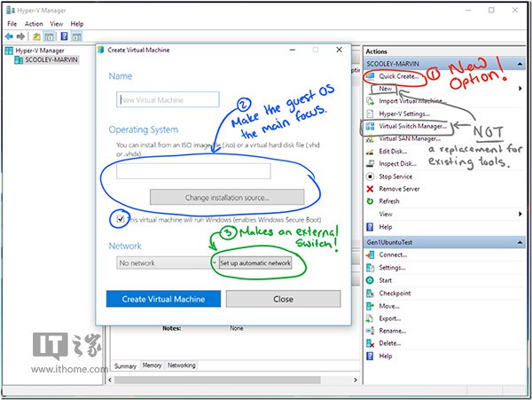Click Virtual SAN Manager in Actions
Screen dimensions: 532x400
pyautogui.click(x=410, y=138)
